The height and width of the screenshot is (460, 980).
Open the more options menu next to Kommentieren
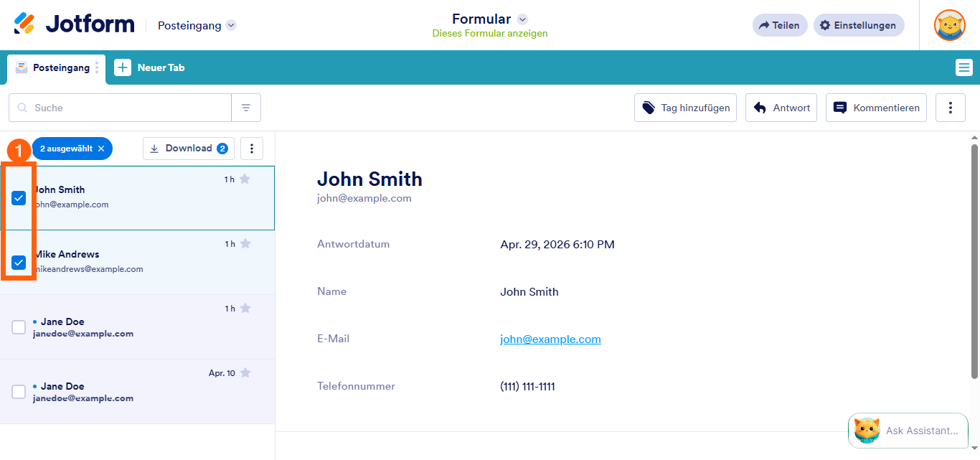pos(951,108)
